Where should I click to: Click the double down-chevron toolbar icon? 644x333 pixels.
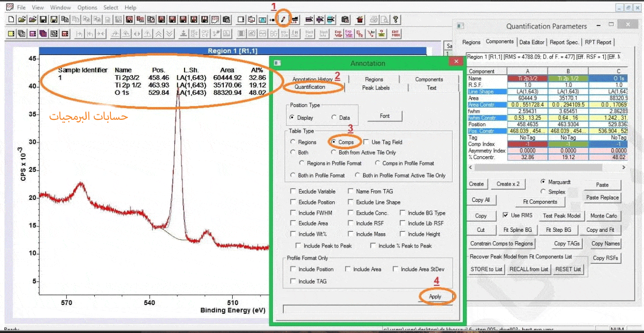point(169,34)
